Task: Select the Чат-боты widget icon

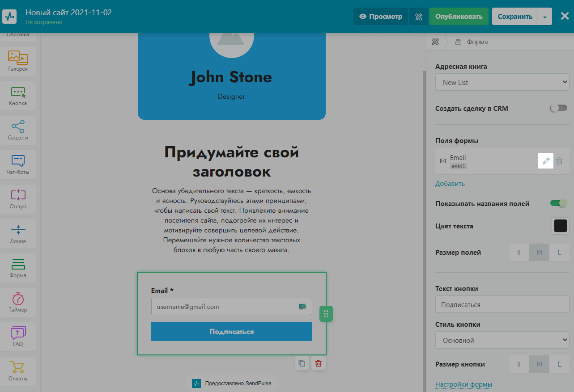Action: tap(18, 164)
